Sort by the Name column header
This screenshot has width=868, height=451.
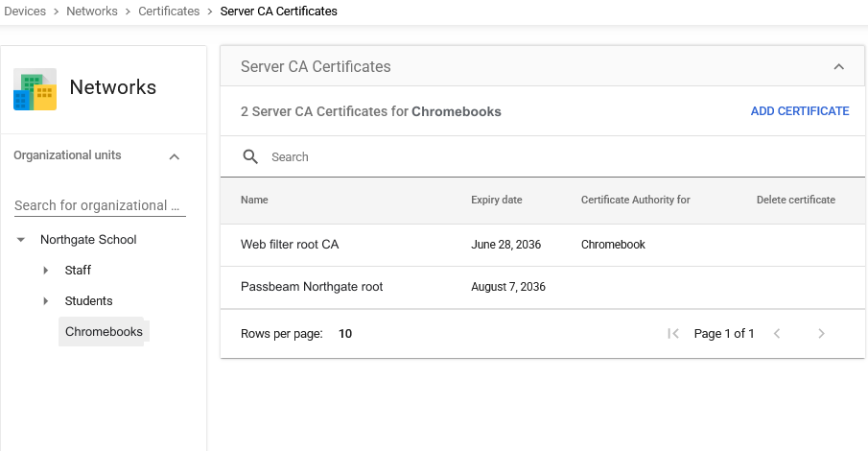click(254, 200)
